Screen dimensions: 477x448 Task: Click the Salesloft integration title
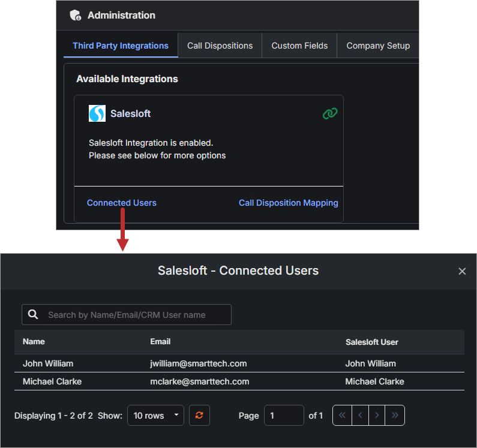pos(131,113)
